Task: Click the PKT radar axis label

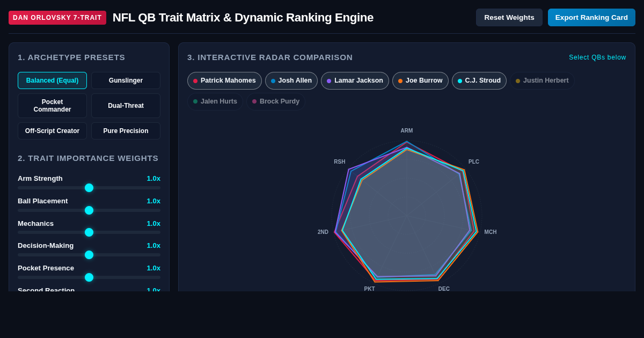Action: pyautogui.click(x=370, y=289)
